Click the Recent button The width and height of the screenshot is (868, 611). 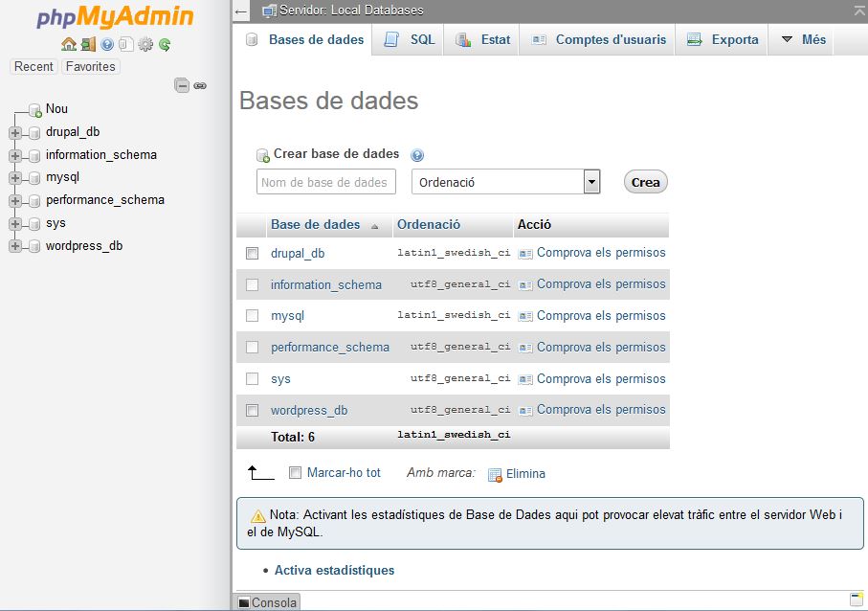pyautogui.click(x=33, y=66)
